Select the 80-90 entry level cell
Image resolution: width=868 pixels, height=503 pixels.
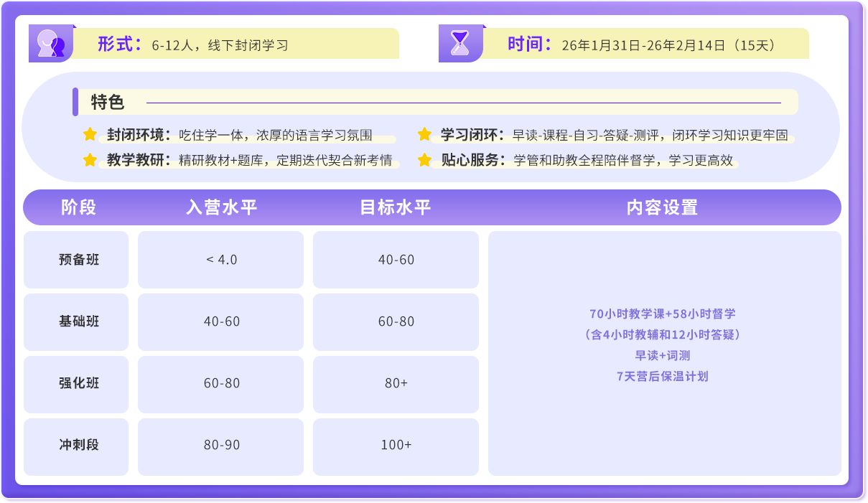221,446
